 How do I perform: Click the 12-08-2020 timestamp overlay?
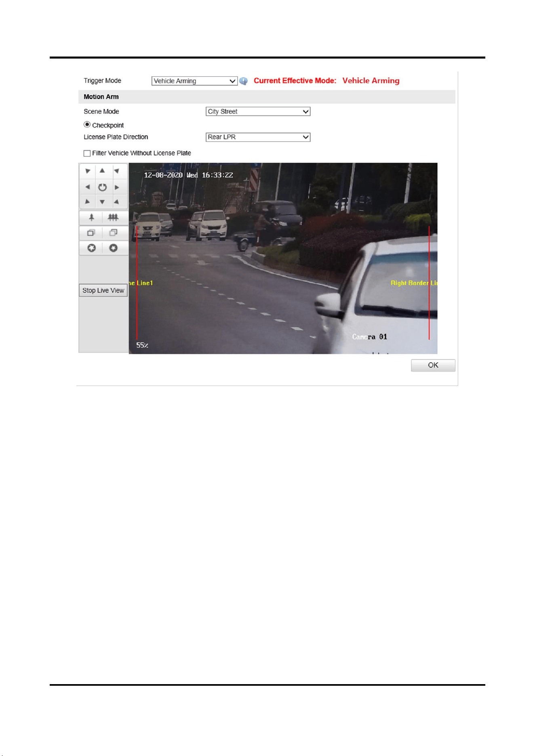[x=188, y=175]
